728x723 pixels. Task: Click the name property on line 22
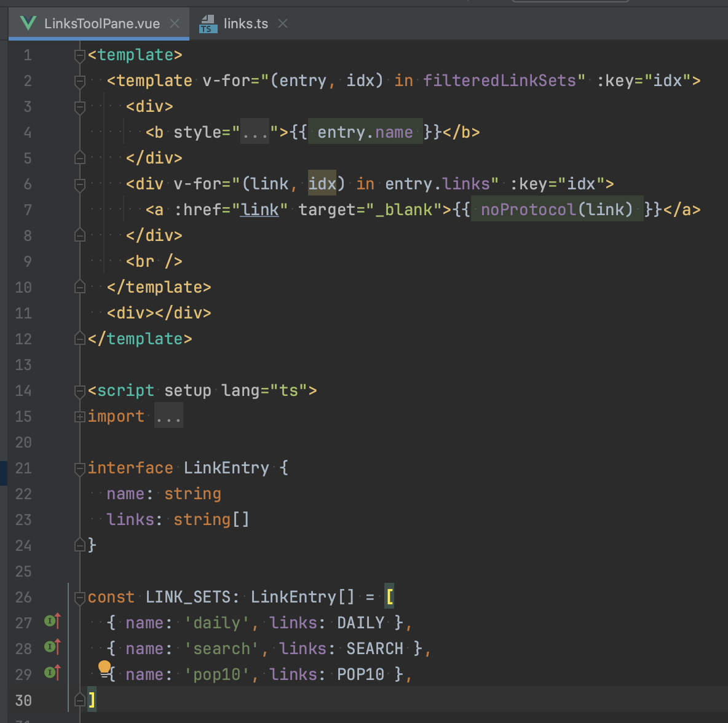pos(125,494)
